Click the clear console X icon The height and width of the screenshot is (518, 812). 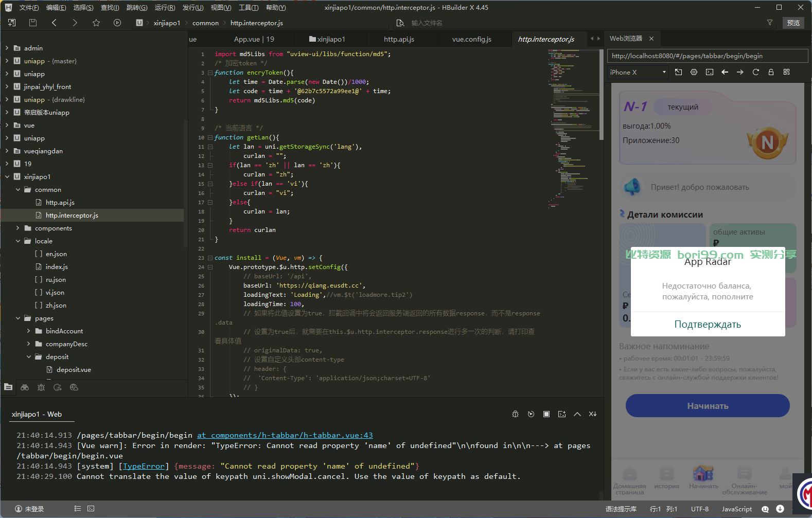[593, 414]
